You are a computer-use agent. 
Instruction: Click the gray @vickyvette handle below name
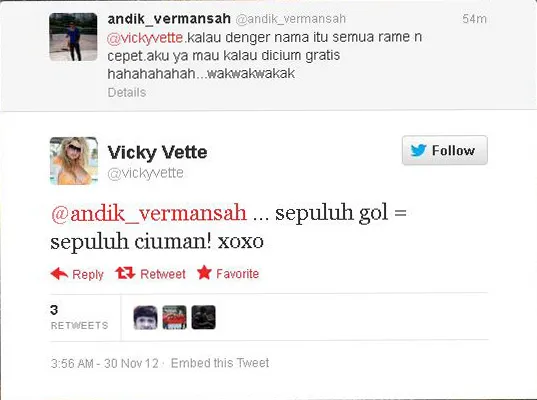[146, 173]
